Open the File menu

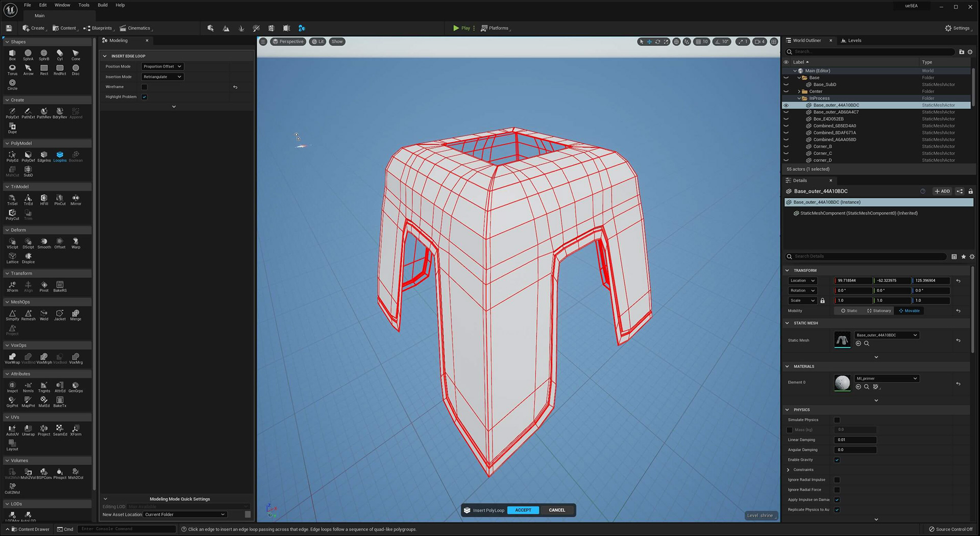[28, 5]
